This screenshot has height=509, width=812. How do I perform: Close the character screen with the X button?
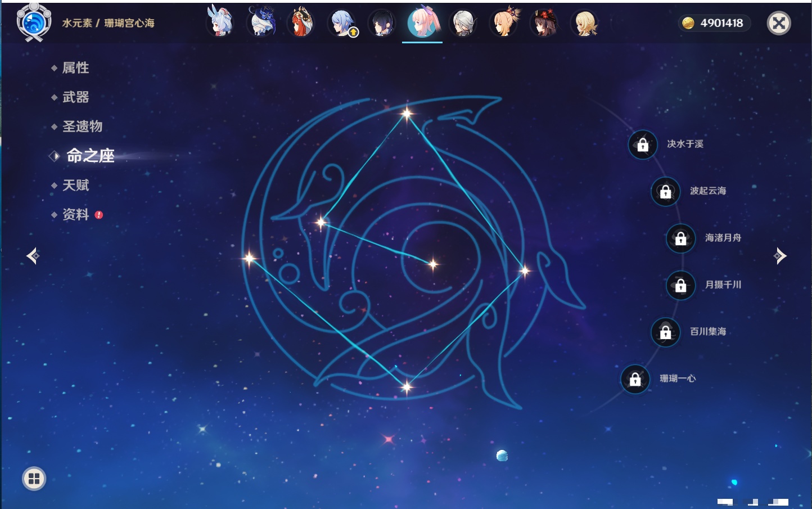click(x=779, y=23)
